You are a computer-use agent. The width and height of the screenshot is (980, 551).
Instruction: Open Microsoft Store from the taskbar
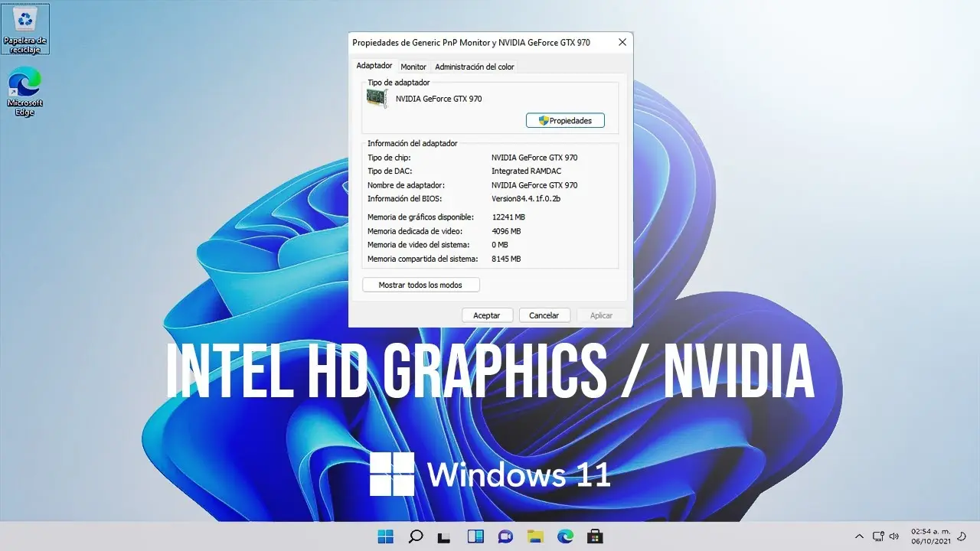tap(595, 536)
